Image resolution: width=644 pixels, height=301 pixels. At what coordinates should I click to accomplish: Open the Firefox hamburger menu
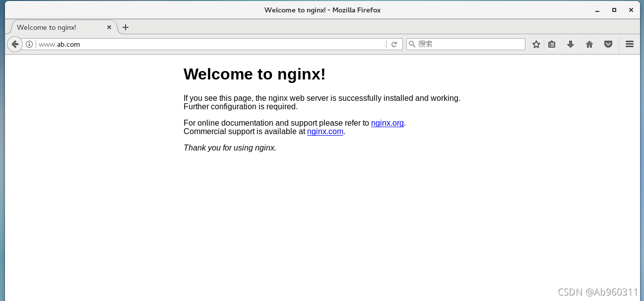pos(630,44)
